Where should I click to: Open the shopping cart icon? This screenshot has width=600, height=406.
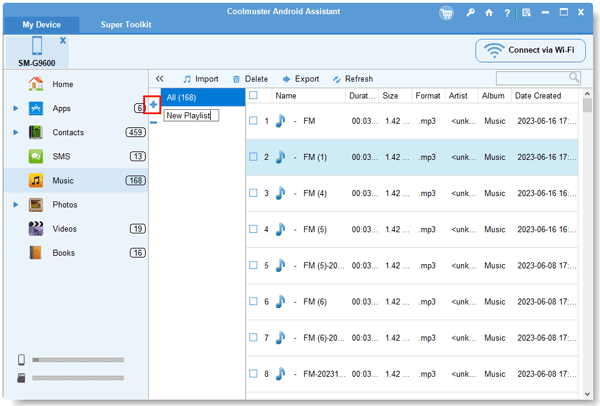pyautogui.click(x=446, y=13)
